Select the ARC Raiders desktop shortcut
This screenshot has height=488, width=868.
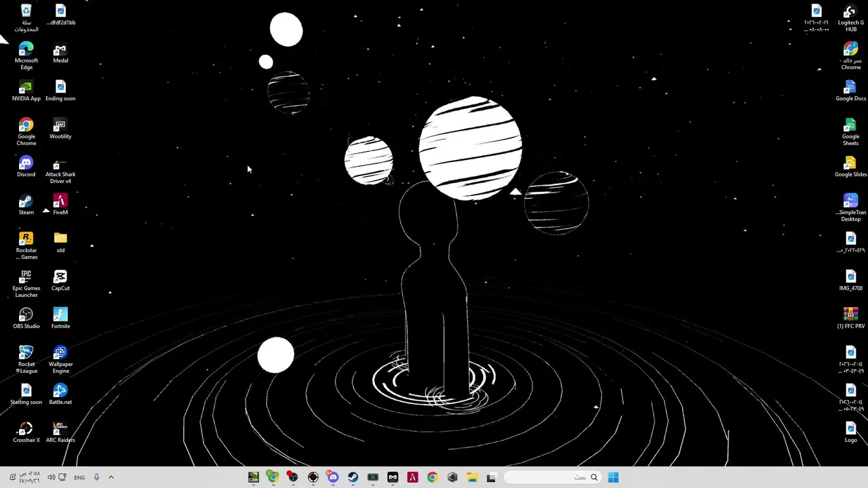60,433
